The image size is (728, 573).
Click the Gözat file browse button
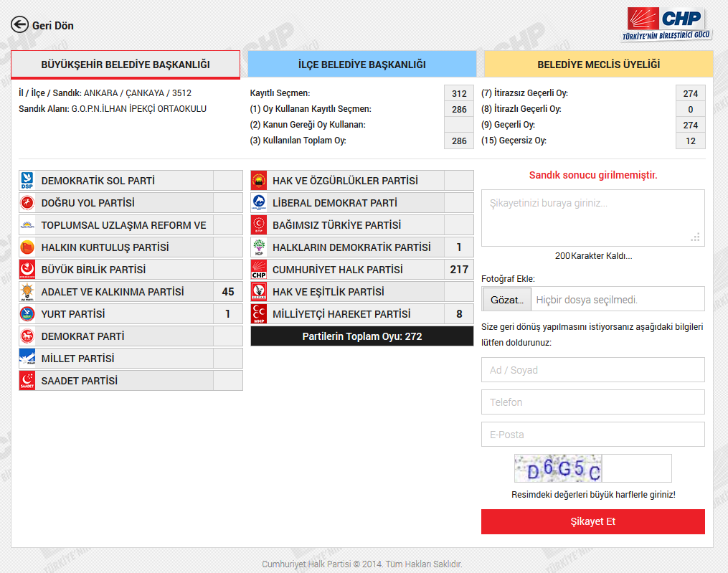tap(507, 300)
